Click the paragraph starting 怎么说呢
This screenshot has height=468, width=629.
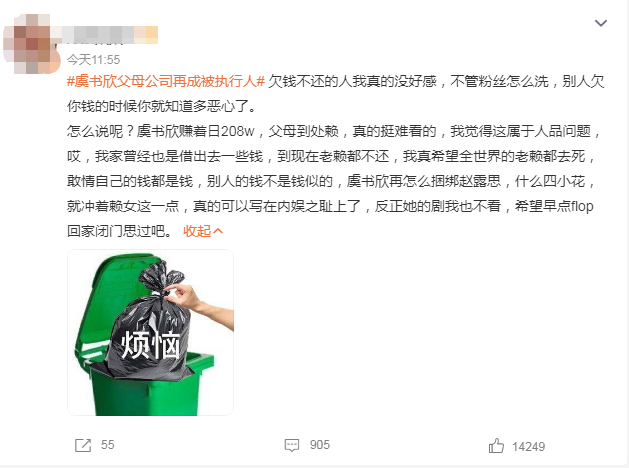point(333,181)
